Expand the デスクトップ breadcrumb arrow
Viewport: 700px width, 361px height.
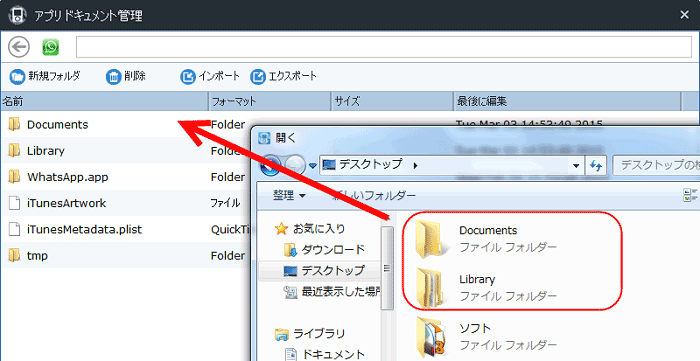click(416, 165)
